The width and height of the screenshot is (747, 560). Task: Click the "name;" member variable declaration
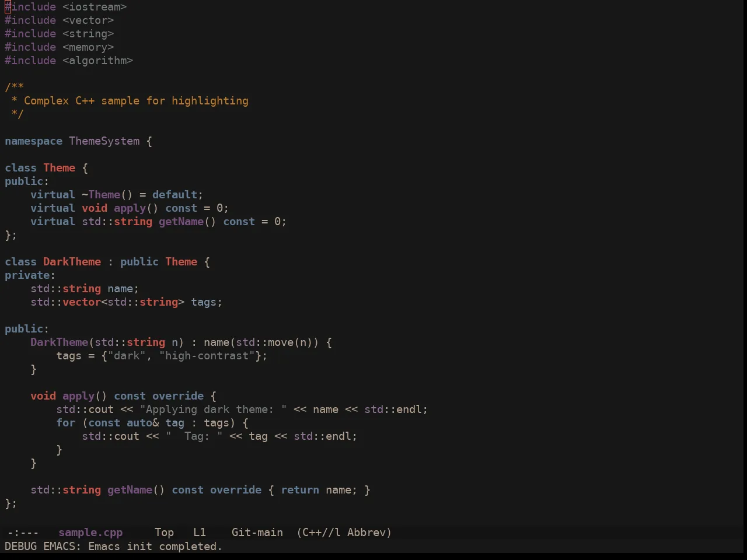(123, 289)
